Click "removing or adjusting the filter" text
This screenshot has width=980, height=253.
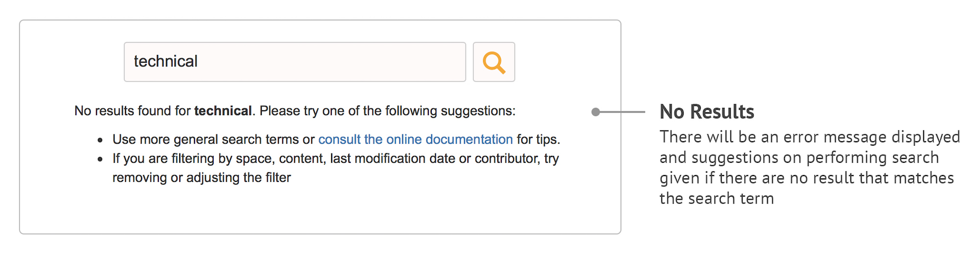[201, 177]
